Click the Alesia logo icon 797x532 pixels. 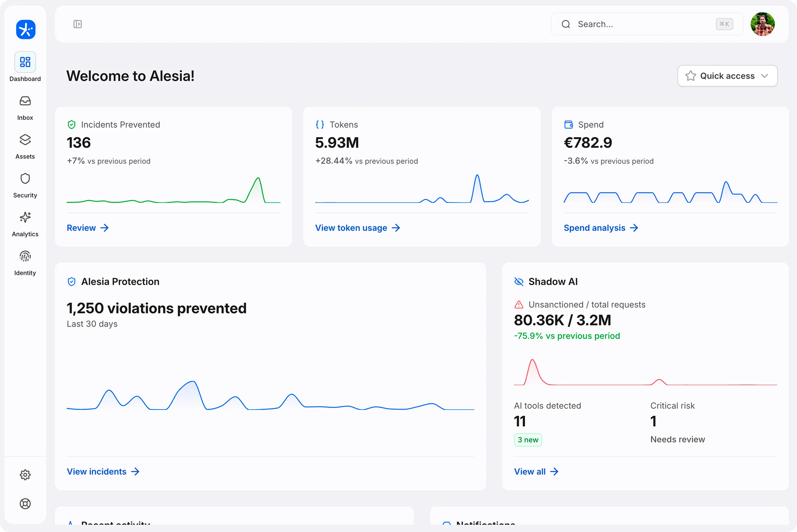coord(25,29)
